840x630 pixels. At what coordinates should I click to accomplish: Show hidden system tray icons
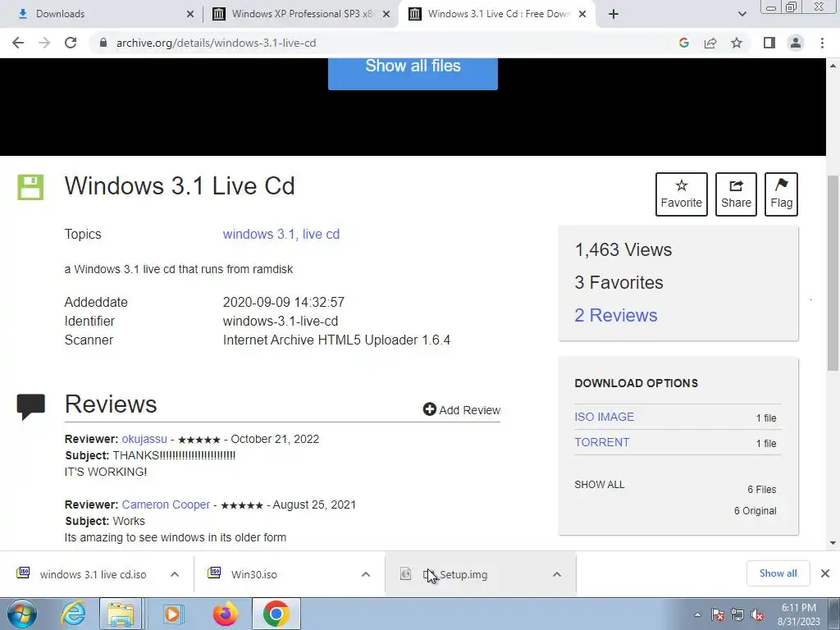697,614
